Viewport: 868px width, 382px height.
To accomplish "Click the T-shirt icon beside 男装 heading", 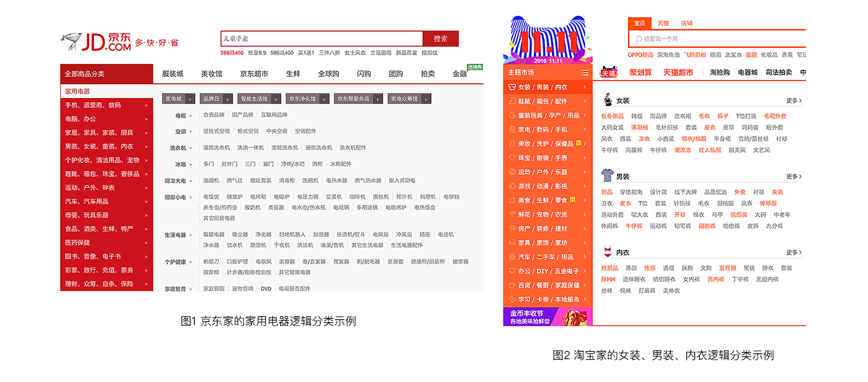I will click(x=607, y=175).
